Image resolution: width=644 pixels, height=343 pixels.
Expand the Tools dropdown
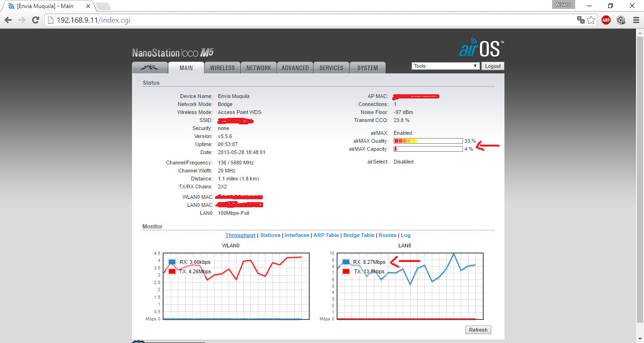click(x=446, y=66)
